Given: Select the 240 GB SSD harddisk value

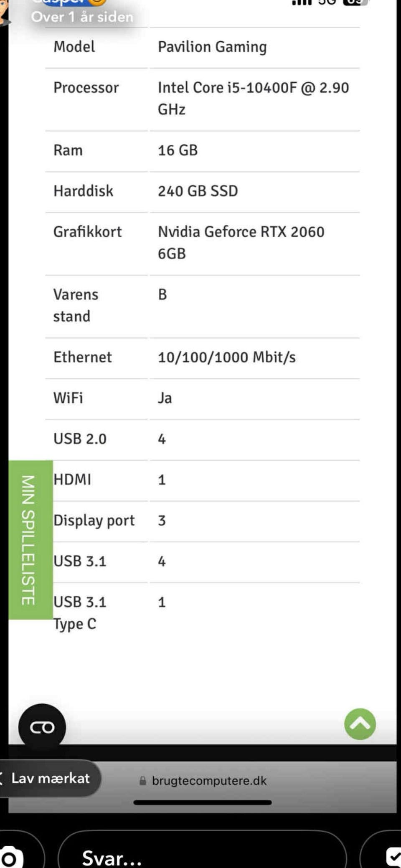Looking at the screenshot, I should (198, 191).
